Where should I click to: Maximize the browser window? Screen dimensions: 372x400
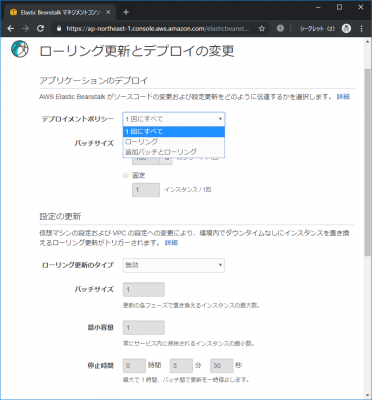[x=339, y=7]
